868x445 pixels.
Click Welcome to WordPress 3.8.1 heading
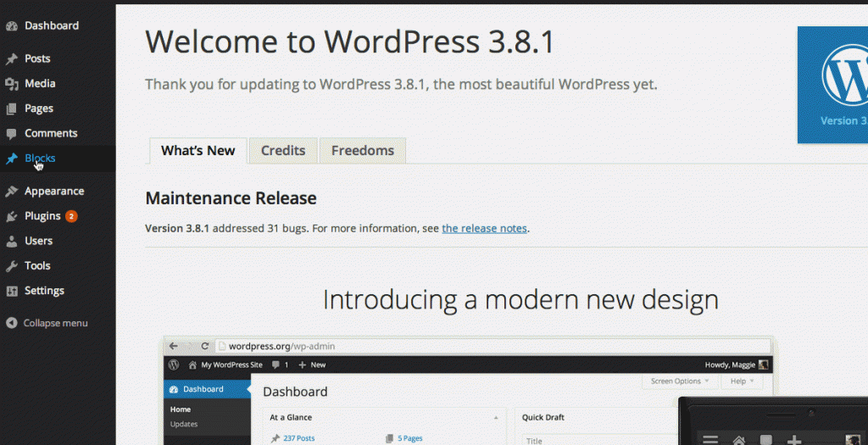[x=350, y=42]
